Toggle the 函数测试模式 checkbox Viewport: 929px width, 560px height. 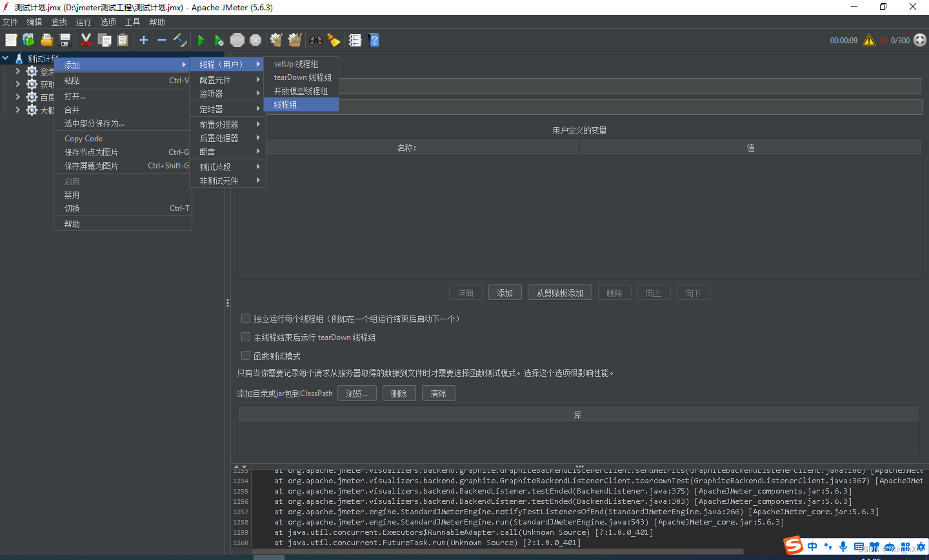point(246,355)
